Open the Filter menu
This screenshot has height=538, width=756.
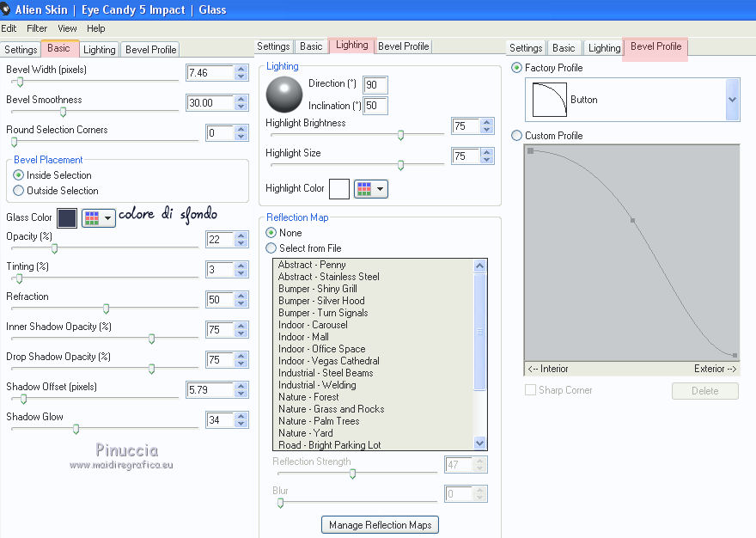(x=37, y=28)
